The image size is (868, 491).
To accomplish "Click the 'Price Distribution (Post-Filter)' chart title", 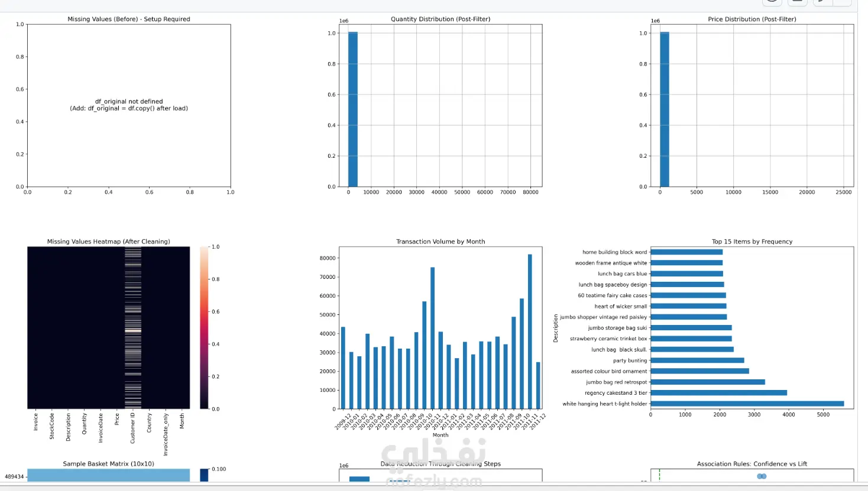I will pyautogui.click(x=752, y=19).
